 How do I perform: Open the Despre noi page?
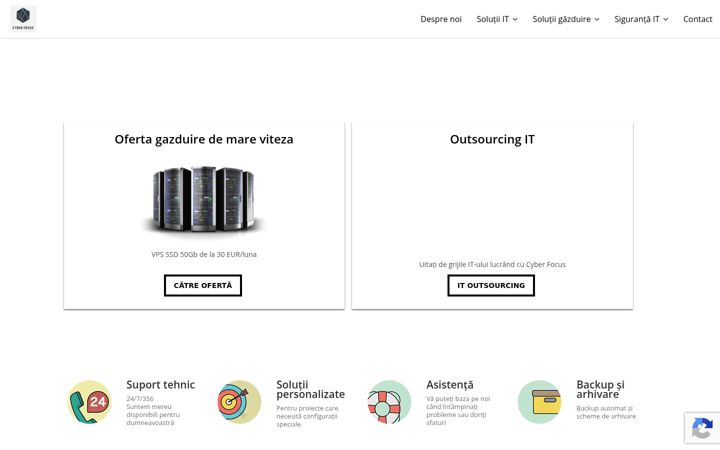click(441, 19)
